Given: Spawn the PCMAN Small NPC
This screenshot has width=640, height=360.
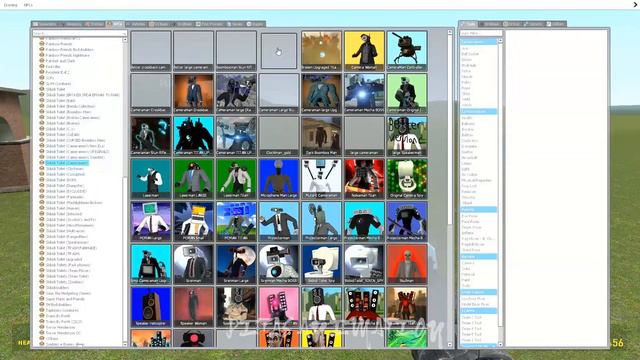Looking at the screenshot, I should 193,221.
